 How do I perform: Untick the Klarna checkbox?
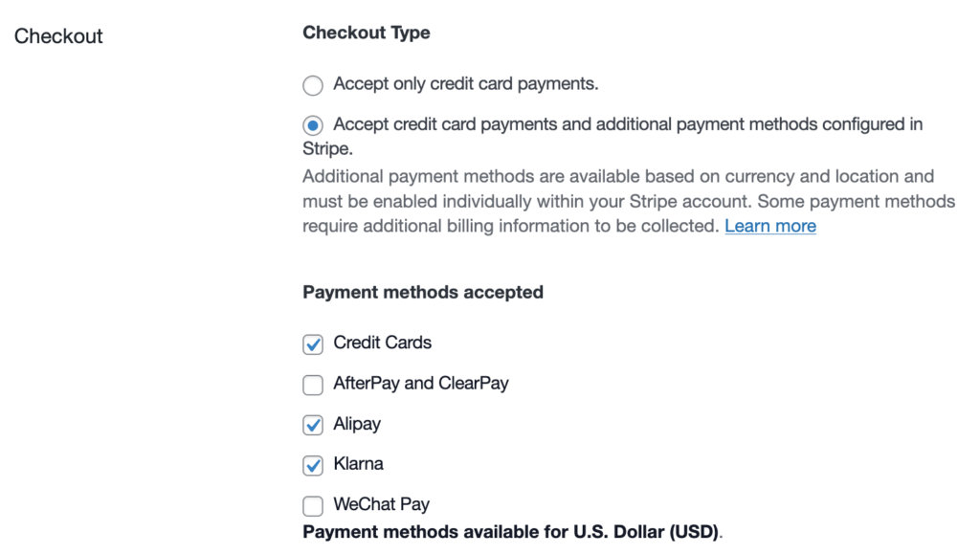pos(313,466)
